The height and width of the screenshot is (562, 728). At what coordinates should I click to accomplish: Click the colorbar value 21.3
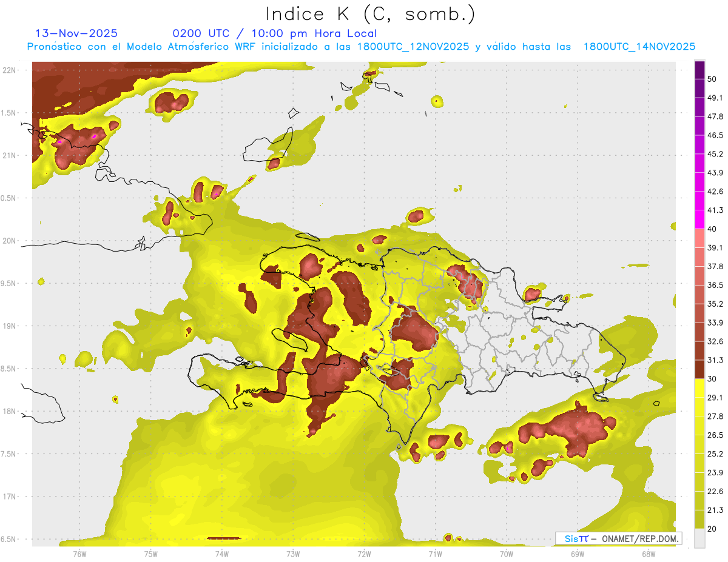pos(715,511)
